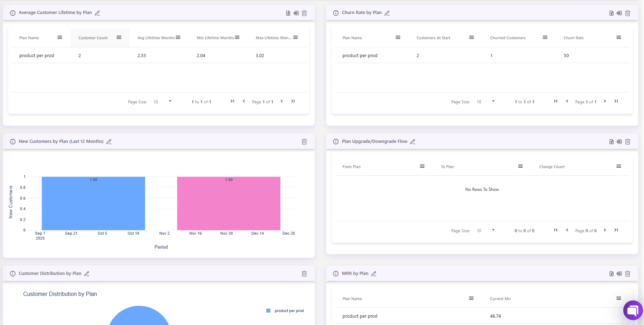644x325 pixels.
Task: Show info for Plan Upgrade/Downgrade Flow
Action: point(336,141)
